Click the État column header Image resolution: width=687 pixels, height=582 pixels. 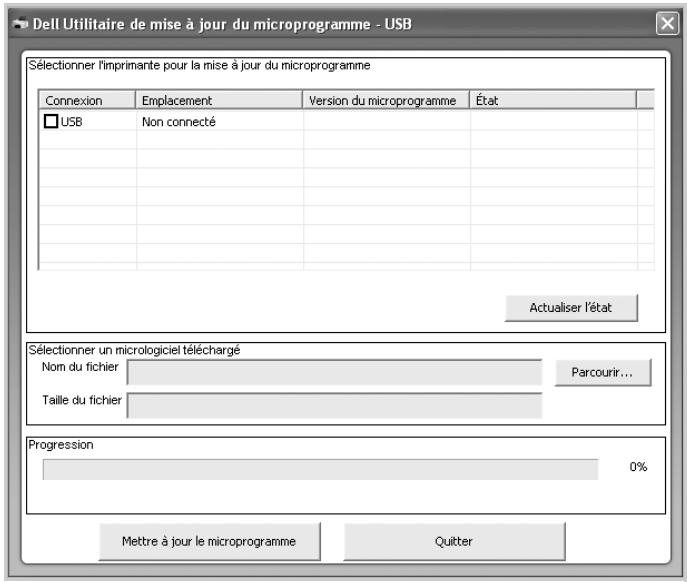pyautogui.click(x=553, y=100)
